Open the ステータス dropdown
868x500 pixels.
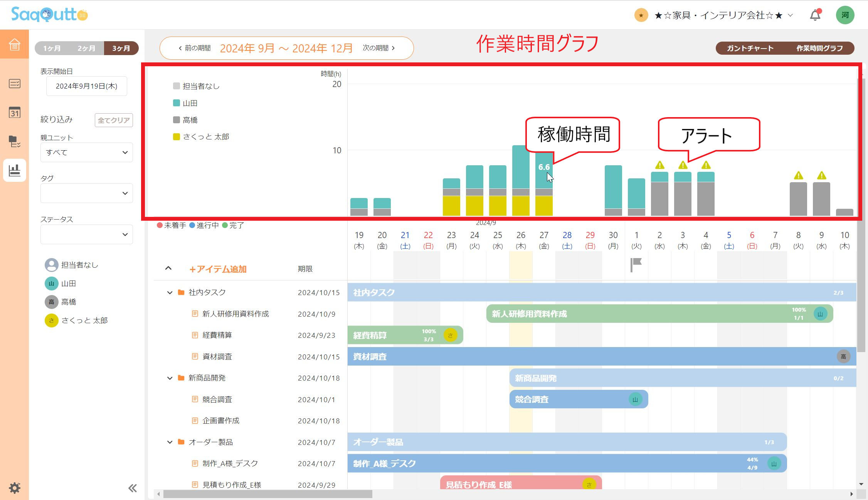(x=86, y=235)
